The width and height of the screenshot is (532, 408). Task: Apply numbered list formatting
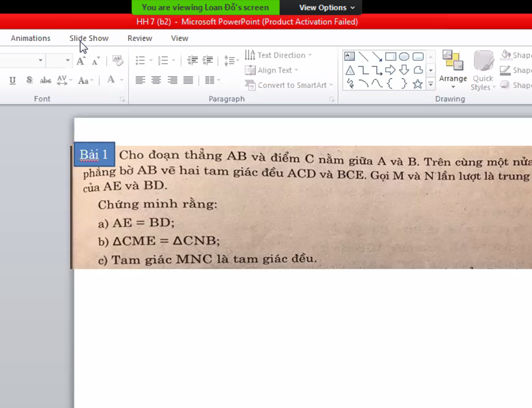coord(163,61)
